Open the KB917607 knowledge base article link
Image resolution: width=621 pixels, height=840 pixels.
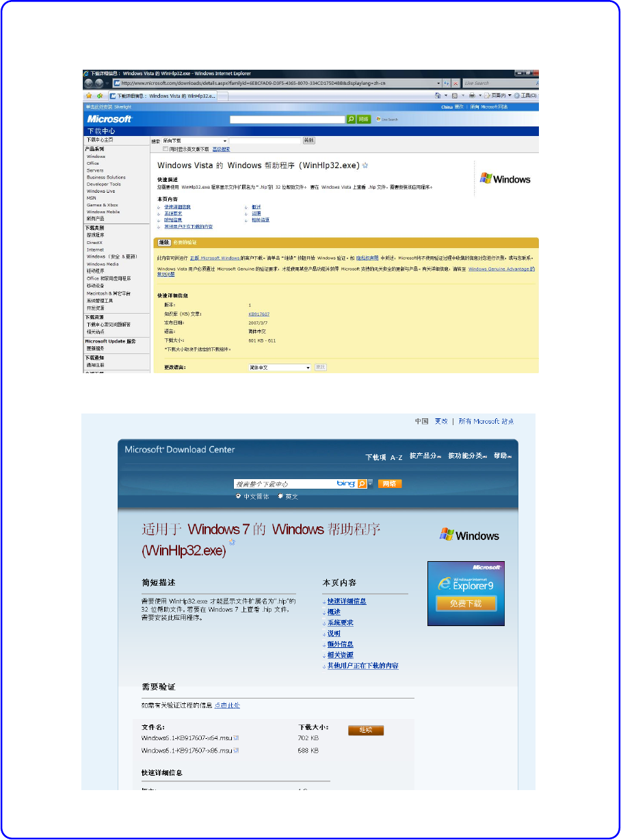(259, 314)
